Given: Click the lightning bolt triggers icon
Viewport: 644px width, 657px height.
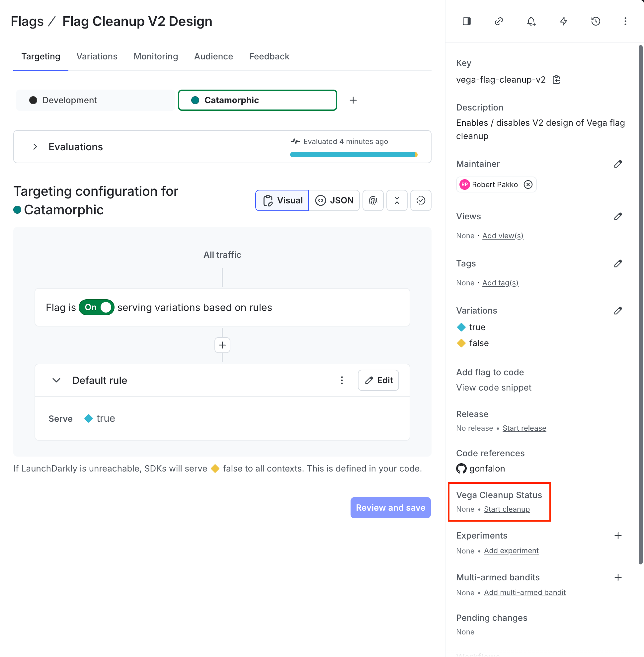Looking at the screenshot, I should coord(563,21).
